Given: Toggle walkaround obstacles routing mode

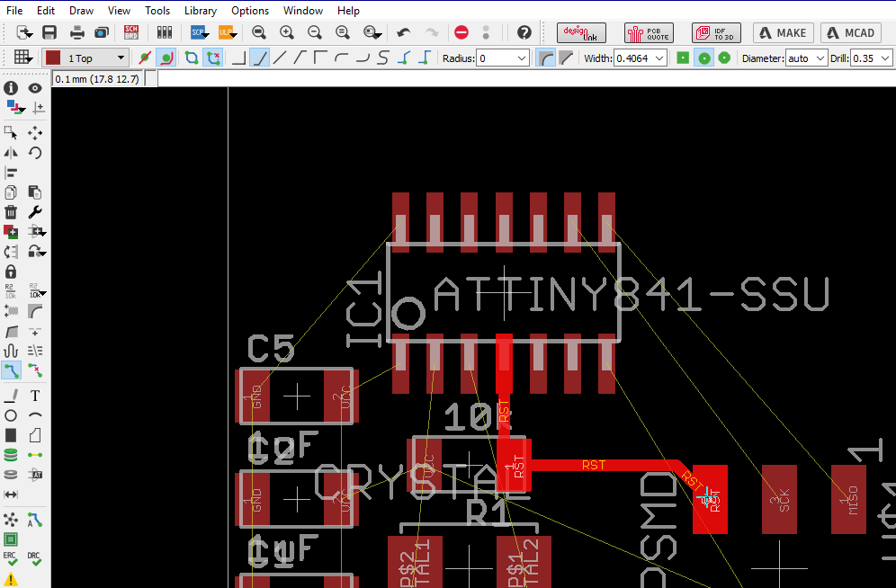Looking at the screenshot, I should tap(166, 58).
